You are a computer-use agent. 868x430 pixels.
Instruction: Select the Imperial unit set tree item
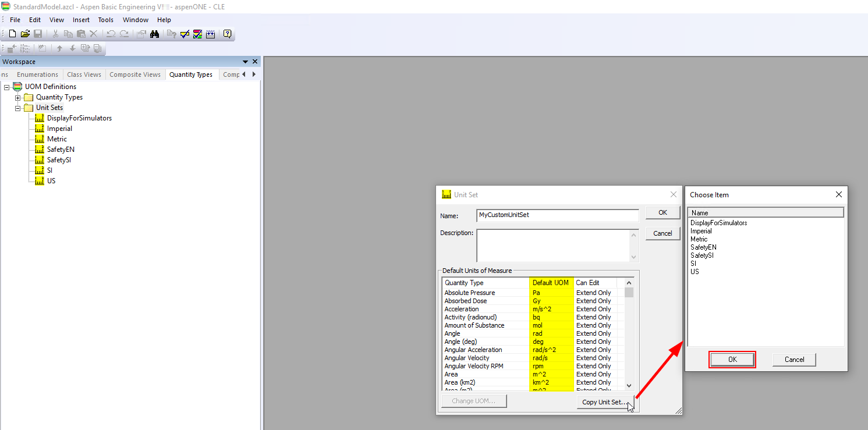60,129
